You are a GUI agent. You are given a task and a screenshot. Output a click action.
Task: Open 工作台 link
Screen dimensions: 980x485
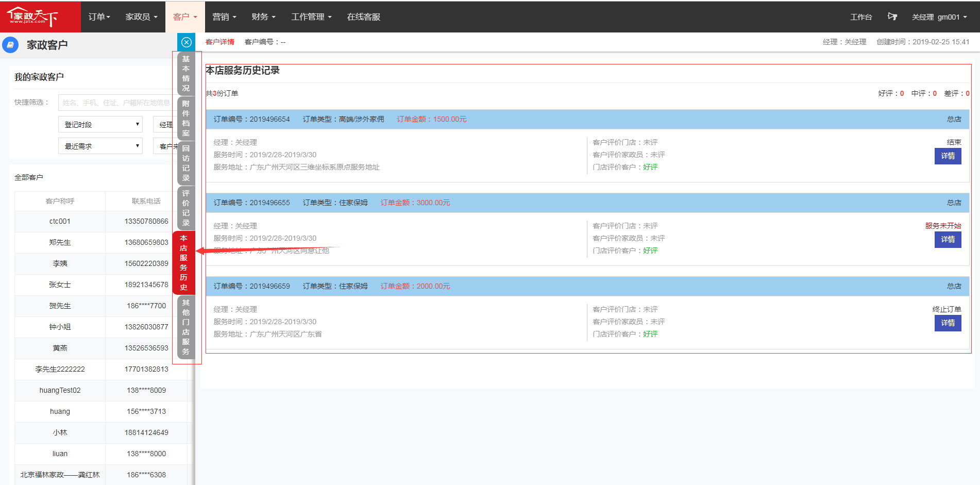tap(861, 17)
